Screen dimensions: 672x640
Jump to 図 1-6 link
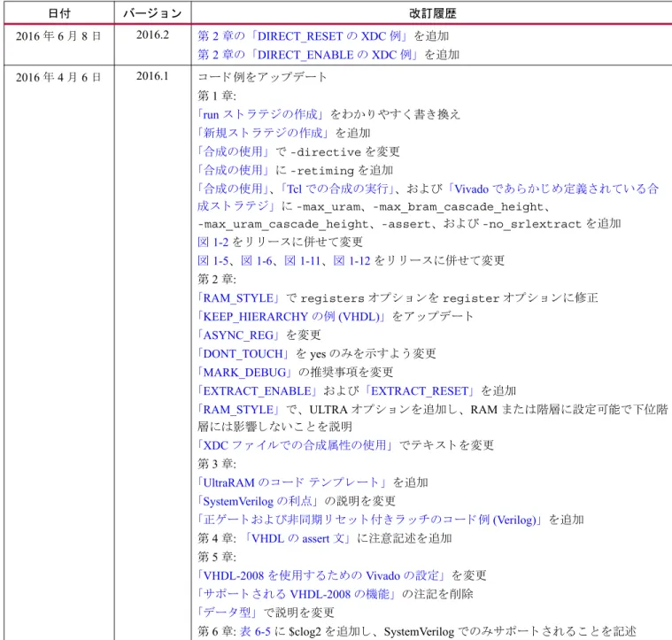[256, 260]
